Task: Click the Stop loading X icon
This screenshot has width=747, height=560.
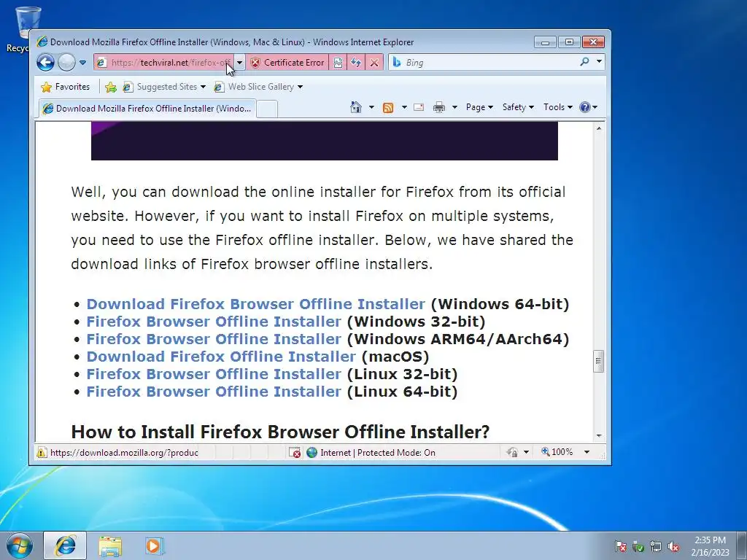Action: (x=374, y=63)
